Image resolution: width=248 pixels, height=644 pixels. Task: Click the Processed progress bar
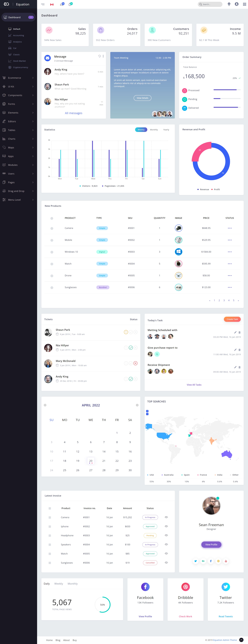(x=227, y=90)
